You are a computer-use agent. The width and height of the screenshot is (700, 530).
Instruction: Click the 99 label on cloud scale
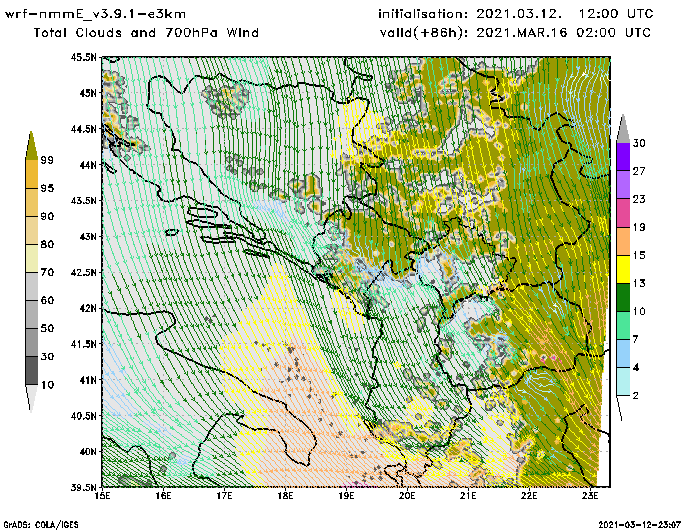(x=47, y=160)
